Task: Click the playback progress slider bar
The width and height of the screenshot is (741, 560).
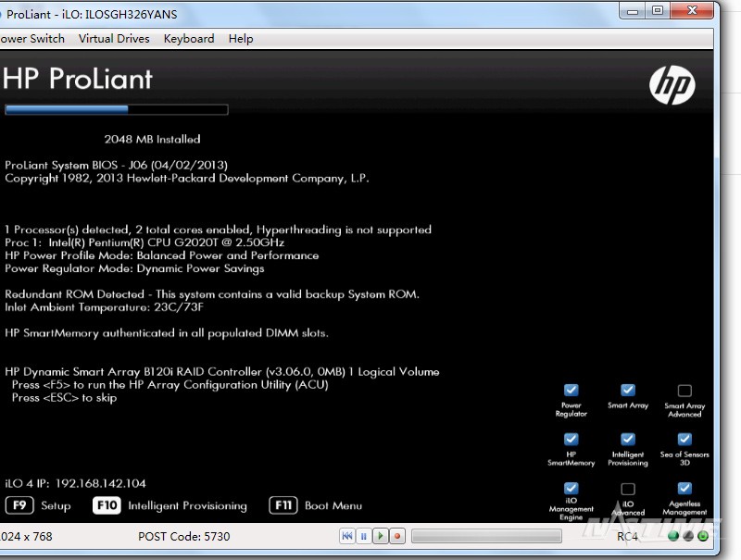Action: pos(487,536)
